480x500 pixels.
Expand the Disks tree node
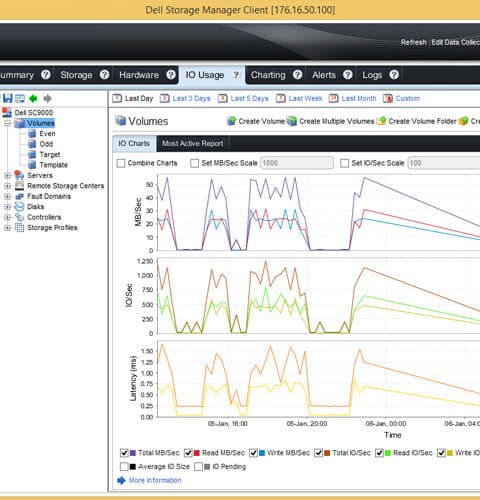tap(7, 207)
